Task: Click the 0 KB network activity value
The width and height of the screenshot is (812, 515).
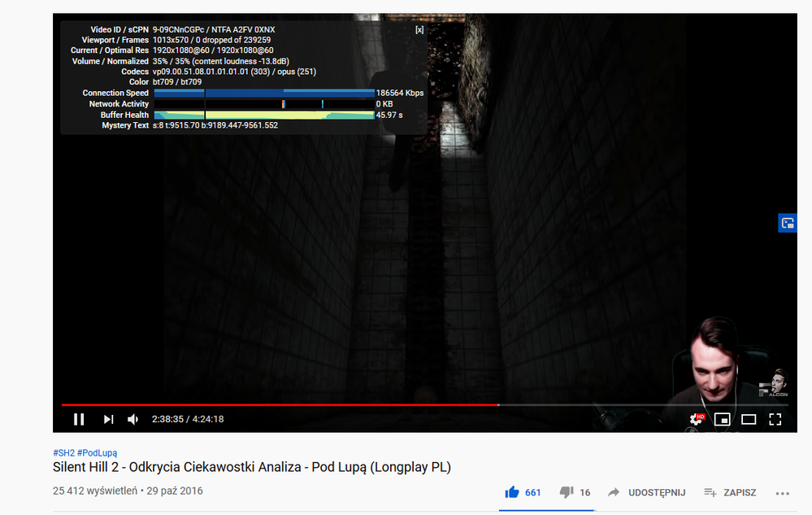Action: 384,104
